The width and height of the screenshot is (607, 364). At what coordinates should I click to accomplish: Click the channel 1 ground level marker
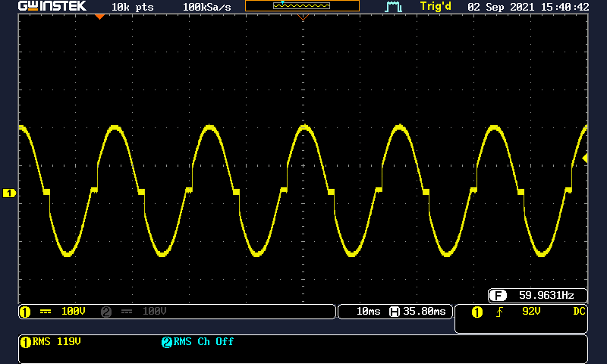coord(9,193)
